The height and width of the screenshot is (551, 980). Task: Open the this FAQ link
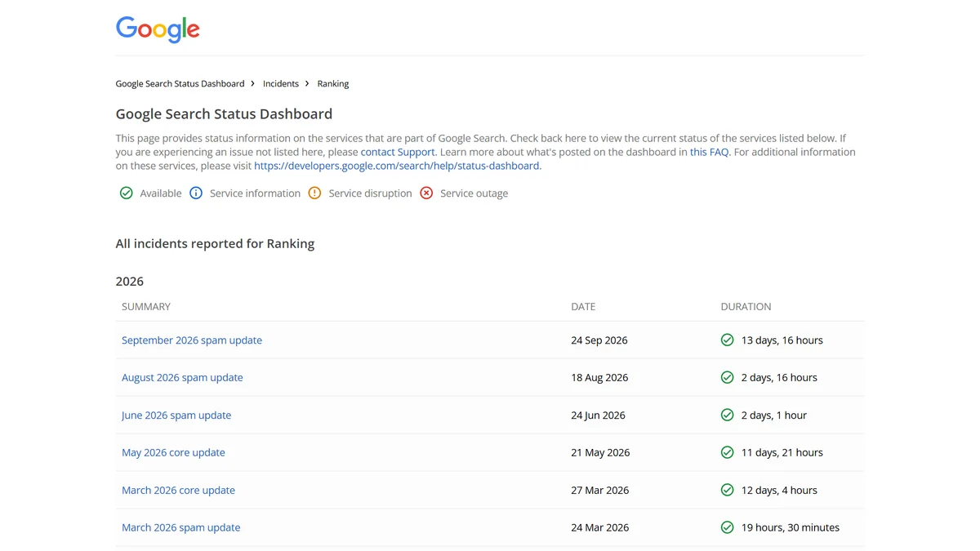pos(709,152)
